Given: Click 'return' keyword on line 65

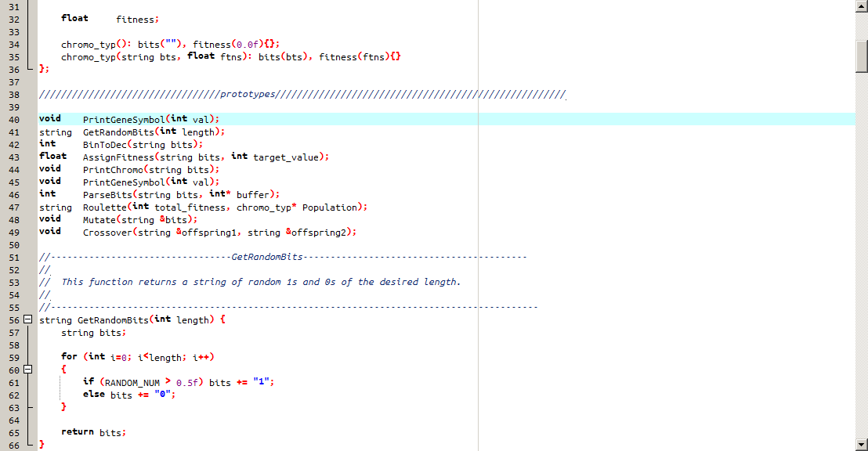Looking at the screenshot, I should (x=78, y=432).
